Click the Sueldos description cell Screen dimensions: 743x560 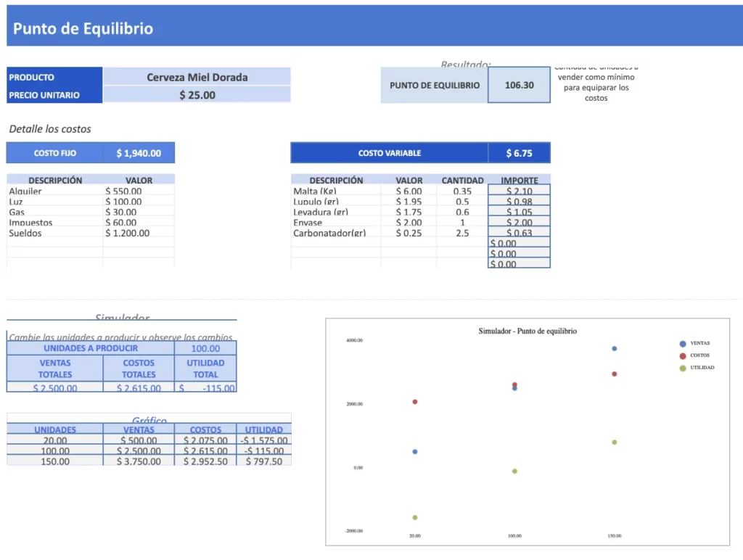54,233
